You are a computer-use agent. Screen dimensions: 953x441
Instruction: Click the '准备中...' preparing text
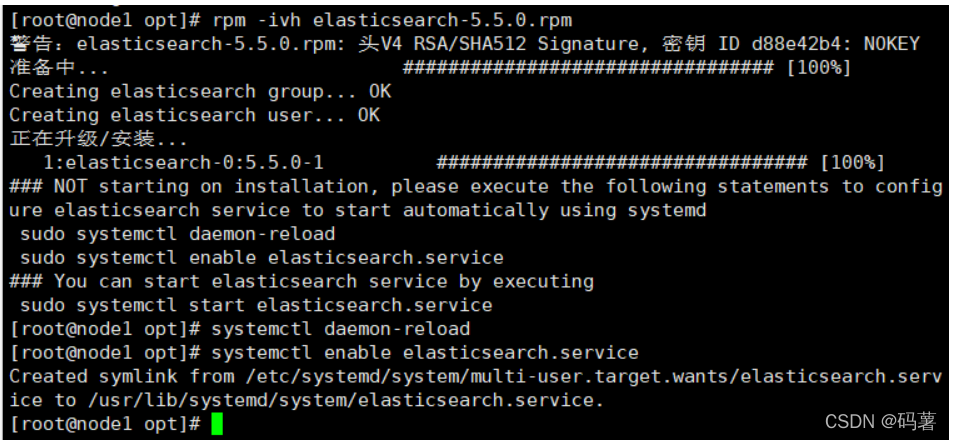[59, 68]
